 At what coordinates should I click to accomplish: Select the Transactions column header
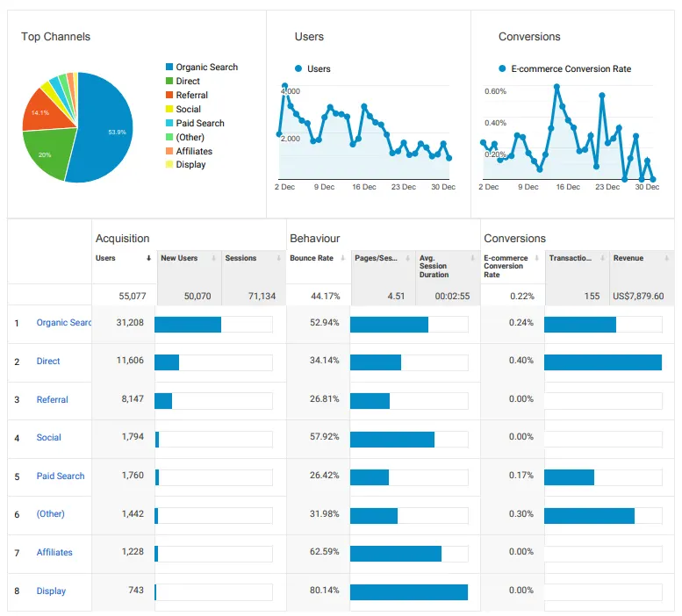[571, 258]
